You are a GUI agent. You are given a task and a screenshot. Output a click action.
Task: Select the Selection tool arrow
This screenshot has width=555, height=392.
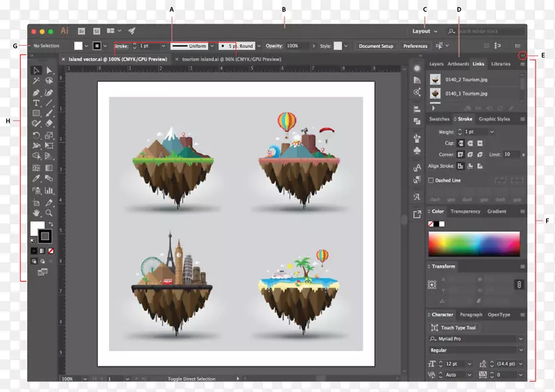point(36,71)
